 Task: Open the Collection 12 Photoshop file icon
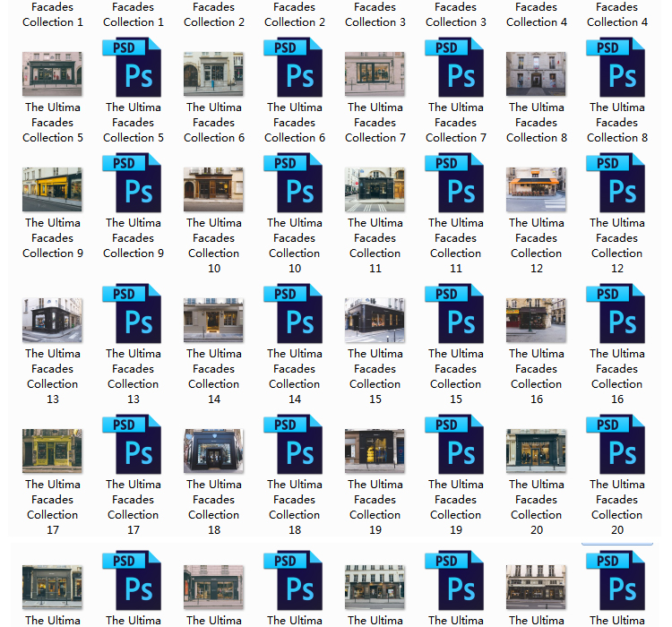(x=616, y=184)
